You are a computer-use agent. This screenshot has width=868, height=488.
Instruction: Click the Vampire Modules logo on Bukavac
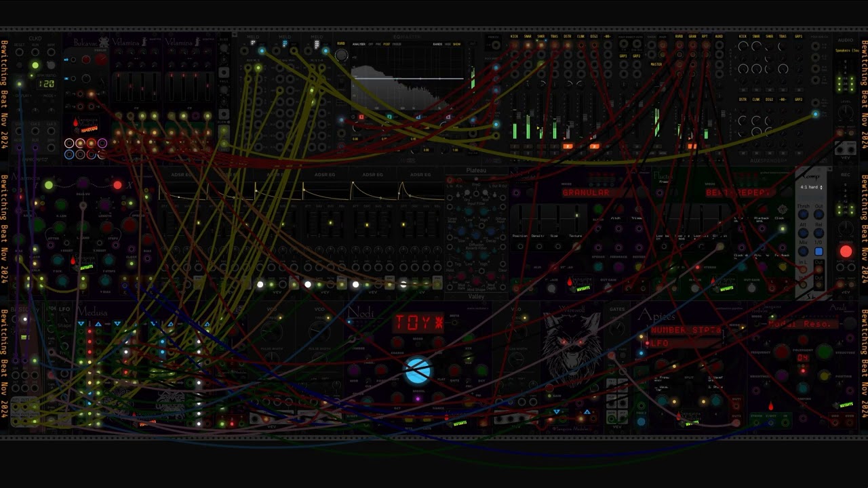tap(86, 126)
